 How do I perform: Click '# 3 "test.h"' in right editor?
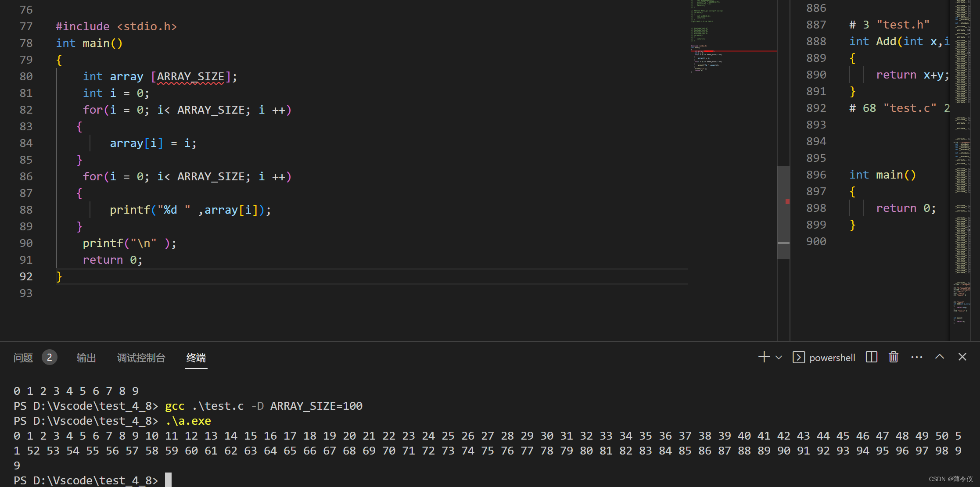pyautogui.click(x=889, y=25)
